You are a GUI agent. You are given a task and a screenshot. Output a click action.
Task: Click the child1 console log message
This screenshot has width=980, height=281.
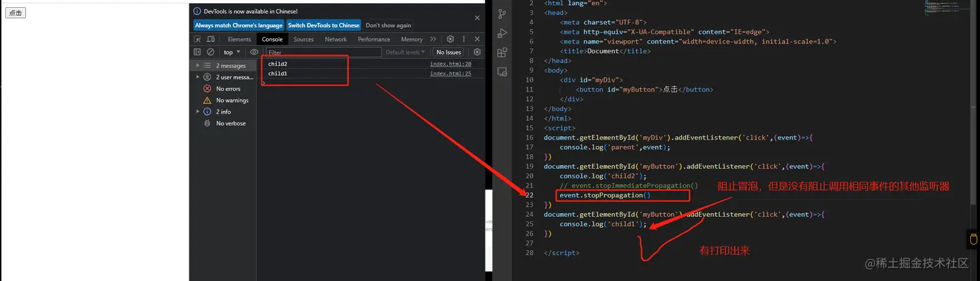pyautogui.click(x=277, y=73)
